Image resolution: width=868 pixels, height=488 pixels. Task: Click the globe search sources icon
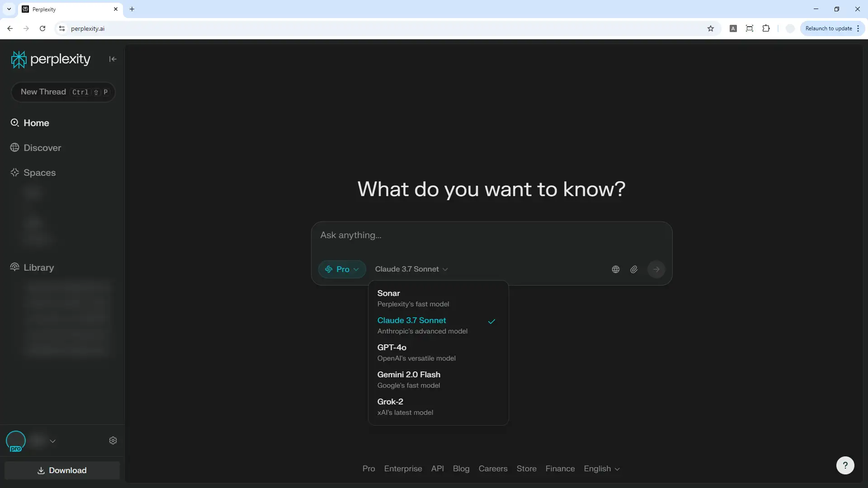tap(615, 269)
